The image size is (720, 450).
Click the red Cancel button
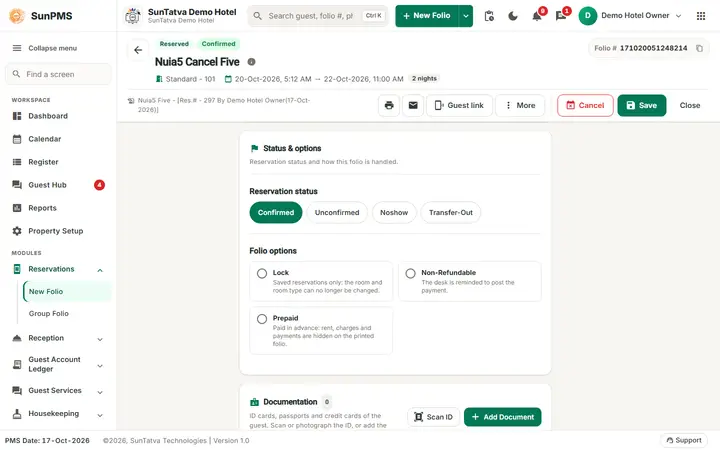pos(585,105)
